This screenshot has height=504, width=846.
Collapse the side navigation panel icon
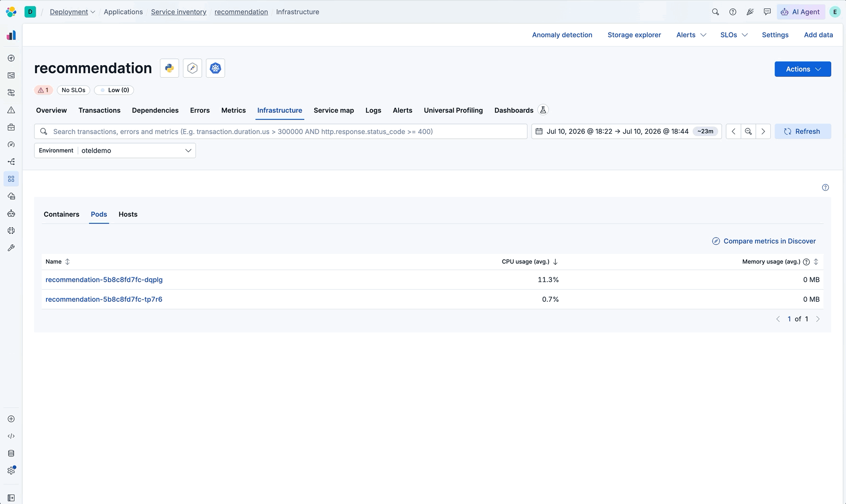coord(11,498)
